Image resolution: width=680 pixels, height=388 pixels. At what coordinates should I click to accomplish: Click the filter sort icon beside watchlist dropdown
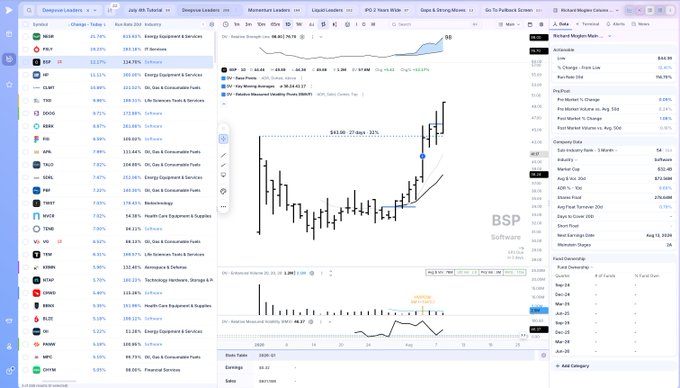tap(110, 10)
